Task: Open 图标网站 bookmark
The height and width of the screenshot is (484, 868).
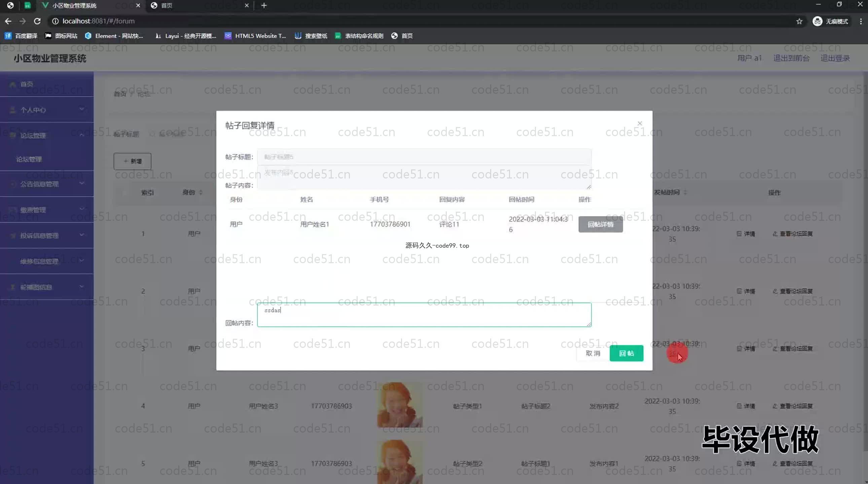Action: pos(61,36)
